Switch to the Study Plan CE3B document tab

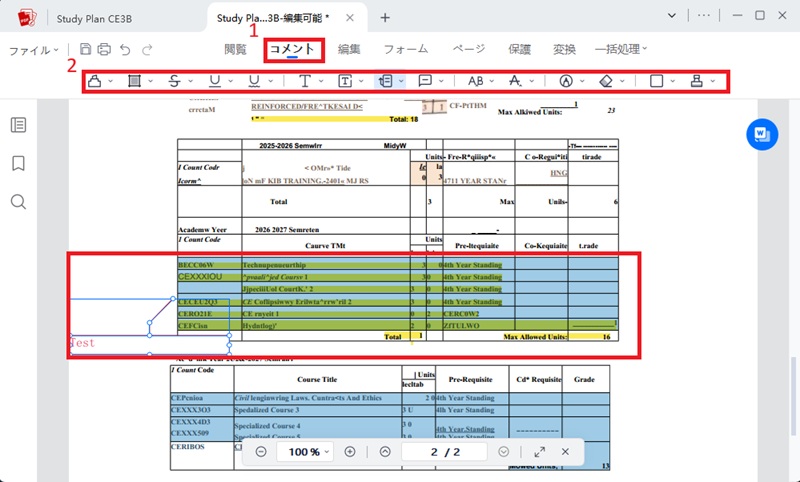point(94,19)
